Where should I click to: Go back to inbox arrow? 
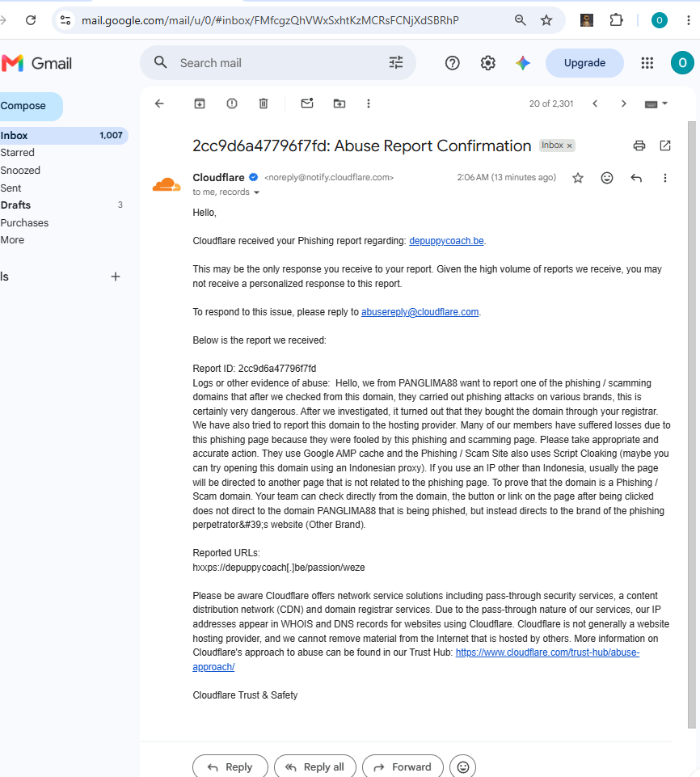click(x=159, y=103)
